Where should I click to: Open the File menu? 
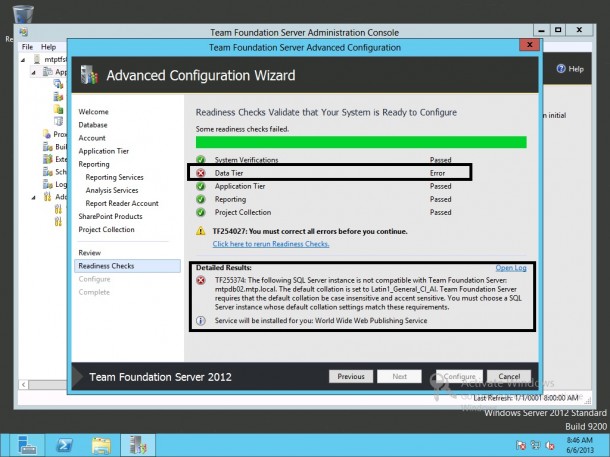coord(27,47)
